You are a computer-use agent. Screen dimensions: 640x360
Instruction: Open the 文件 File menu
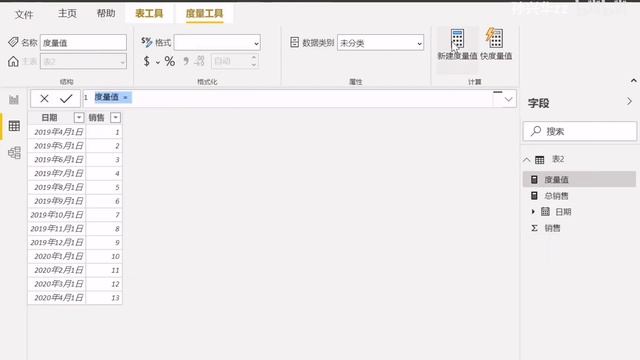tap(24, 15)
